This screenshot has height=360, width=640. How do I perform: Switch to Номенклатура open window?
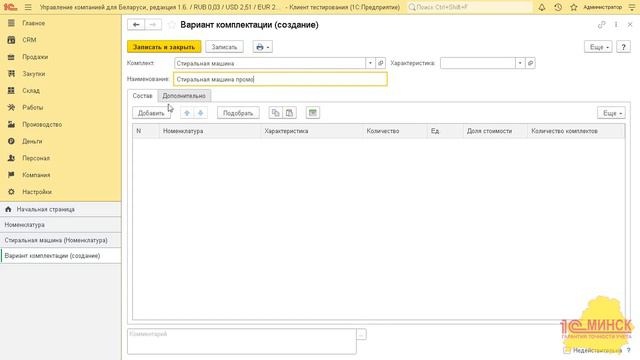point(60,225)
